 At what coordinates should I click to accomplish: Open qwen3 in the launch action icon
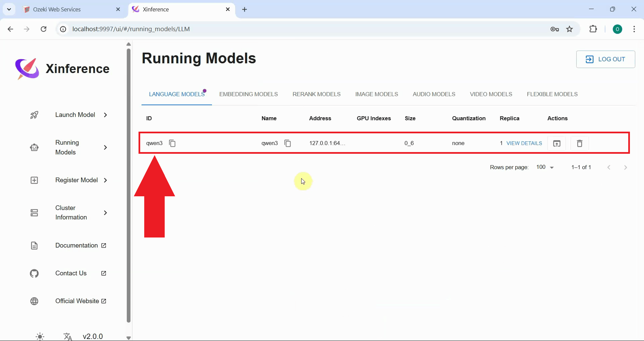click(x=557, y=143)
